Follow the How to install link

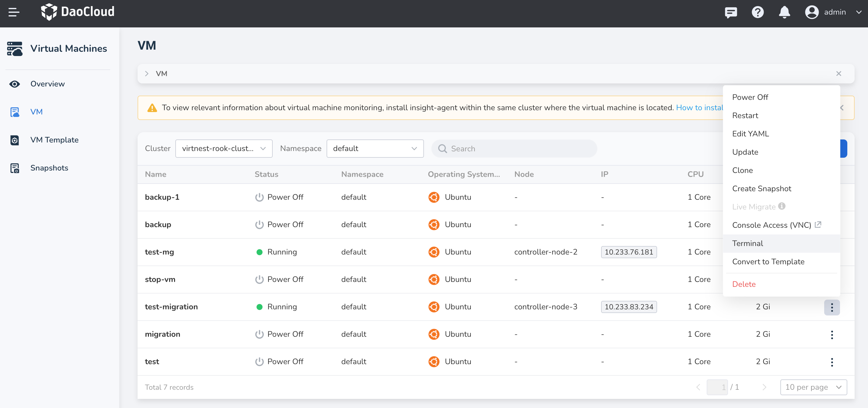point(699,108)
